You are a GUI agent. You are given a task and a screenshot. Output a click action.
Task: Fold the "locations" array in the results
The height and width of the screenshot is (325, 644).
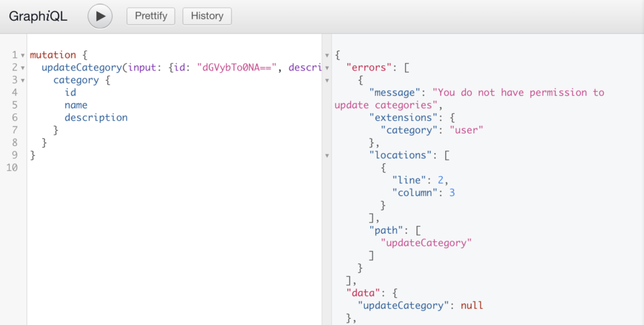coord(327,155)
